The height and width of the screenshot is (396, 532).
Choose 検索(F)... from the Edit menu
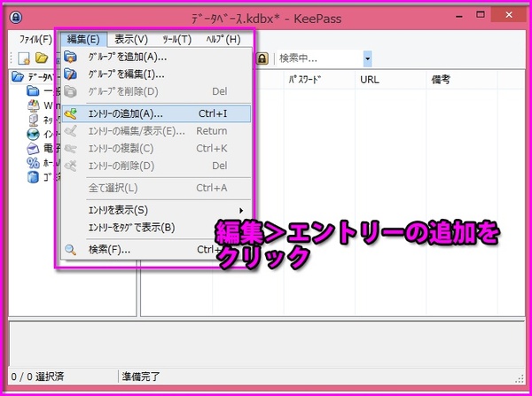[x=156, y=250]
